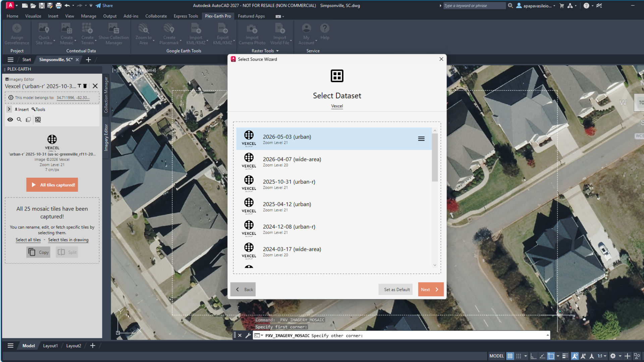Open the Start drawing tab
This screenshot has height=362, width=644.
26,60
